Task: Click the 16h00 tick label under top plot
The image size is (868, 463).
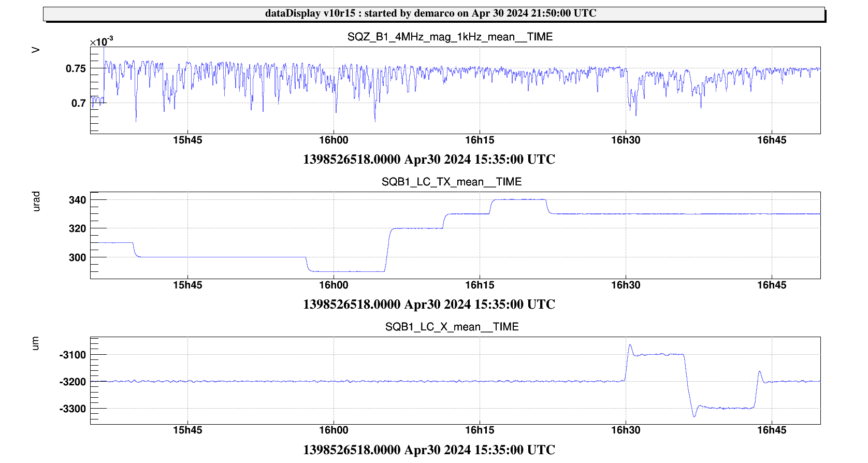Action: [334, 140]
